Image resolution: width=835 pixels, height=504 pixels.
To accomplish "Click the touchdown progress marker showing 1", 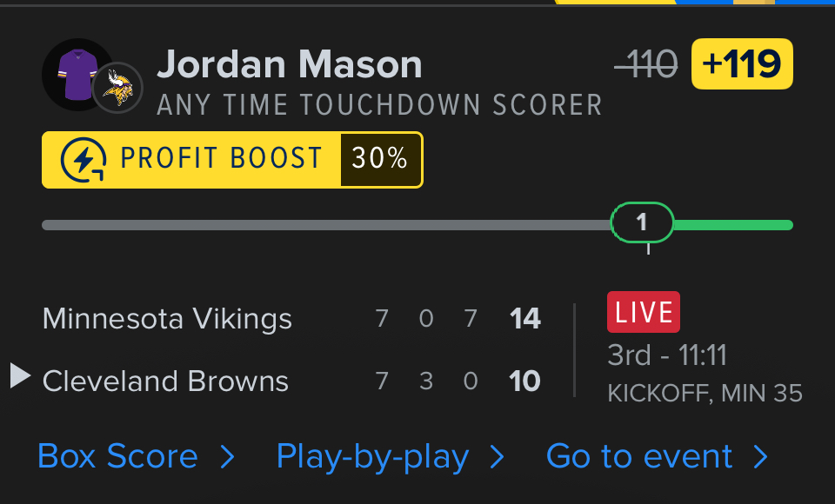I will 642,222.
